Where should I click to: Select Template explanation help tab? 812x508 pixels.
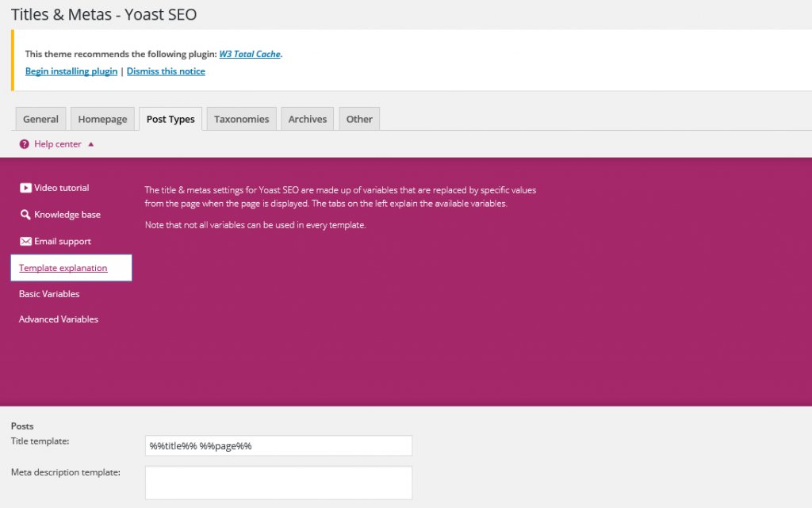(x=71, y=268)
